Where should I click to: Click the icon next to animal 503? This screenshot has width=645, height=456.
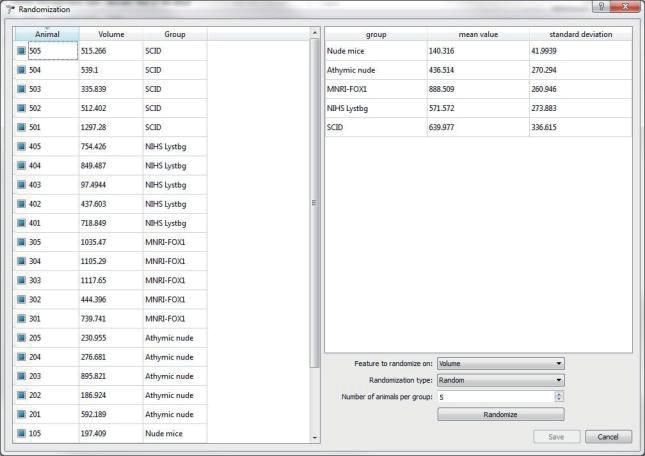click(21, 89)
